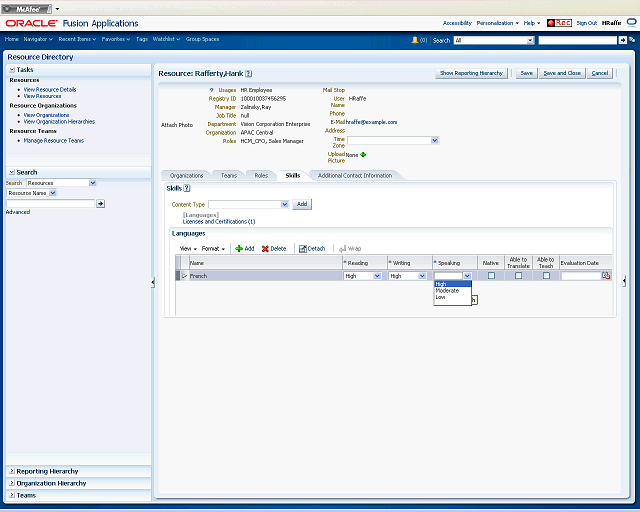The image size is (640, 512).
Task: Select High in the Speaking dropdown list
Action: 452,284
